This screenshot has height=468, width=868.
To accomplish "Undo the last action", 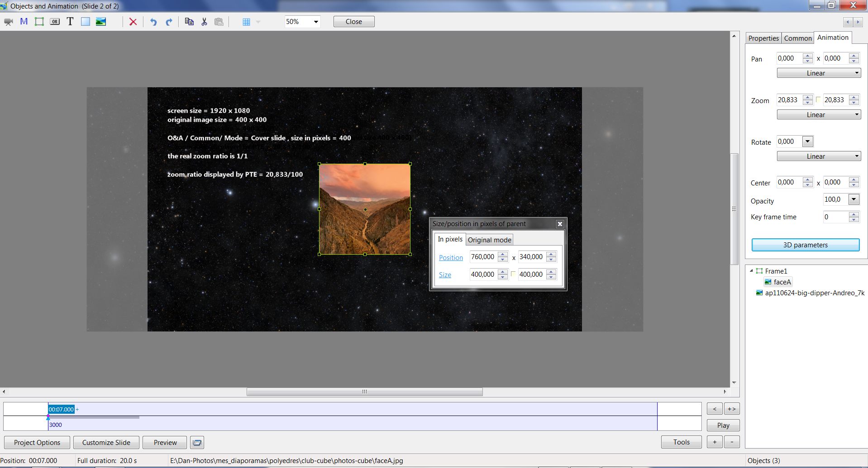I will click(x=153, y=22).
